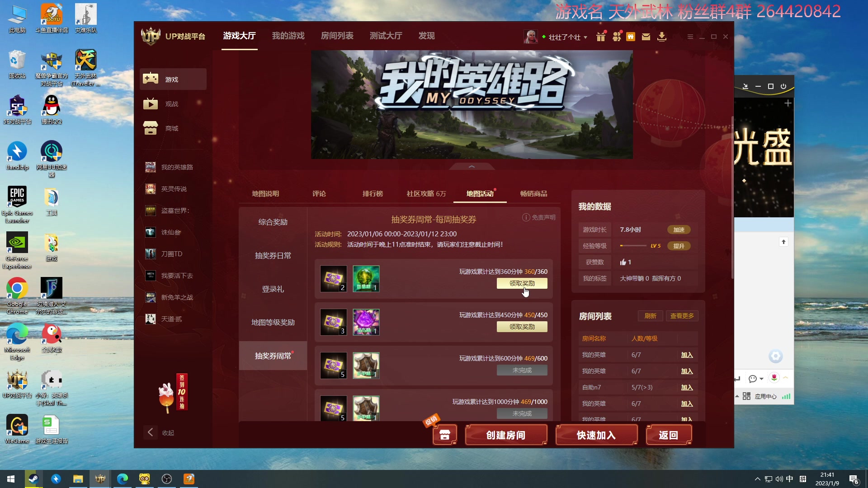Open Google Chrome desktop shortcut
The image size is (868, 488).
pyautogui.click(x=17, y=296)
